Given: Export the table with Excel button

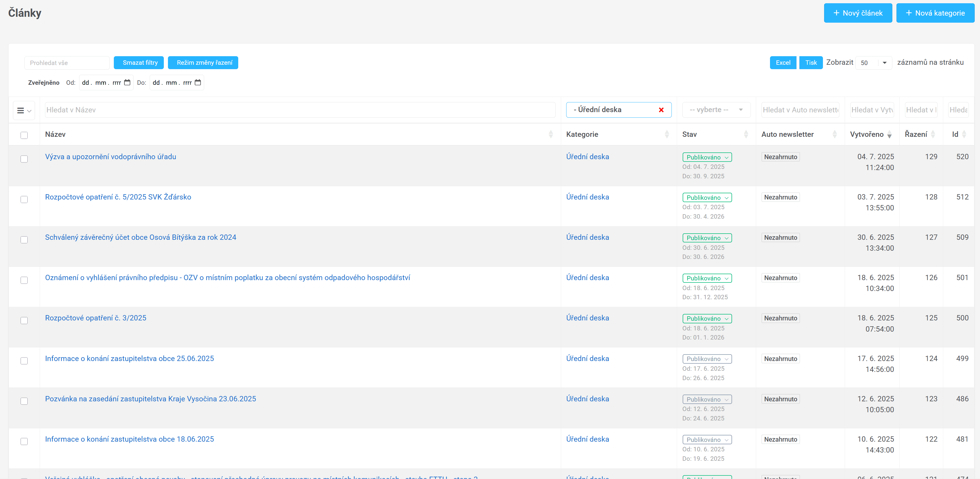Looking at the screenshot, I should 783,63.
